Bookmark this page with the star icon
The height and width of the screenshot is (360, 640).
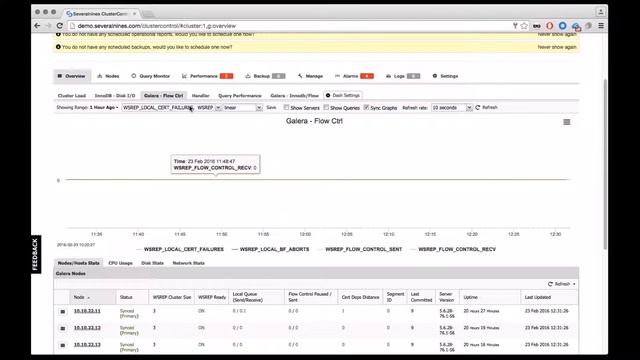click(x=524, y=26)
